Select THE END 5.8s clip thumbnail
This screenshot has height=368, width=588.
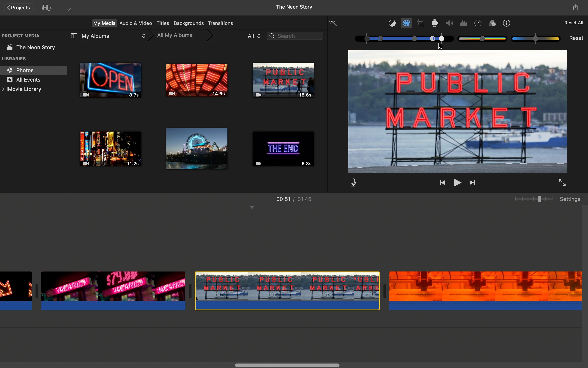(283, 149)
